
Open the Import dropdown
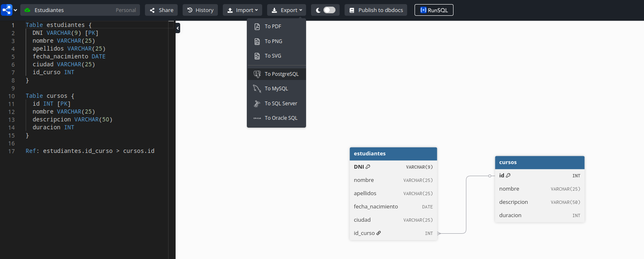pyautogui.click(x=242, y=10)
